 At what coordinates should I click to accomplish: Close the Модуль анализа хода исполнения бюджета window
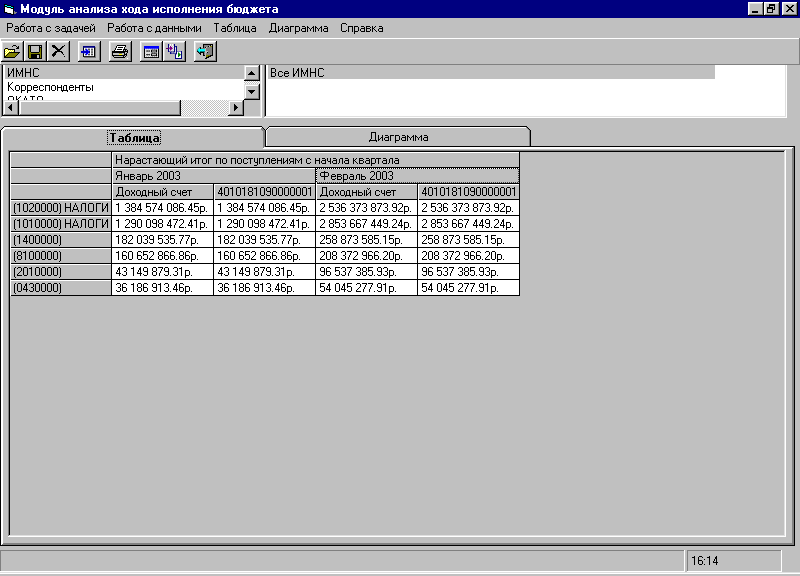[x=789, y=9]
